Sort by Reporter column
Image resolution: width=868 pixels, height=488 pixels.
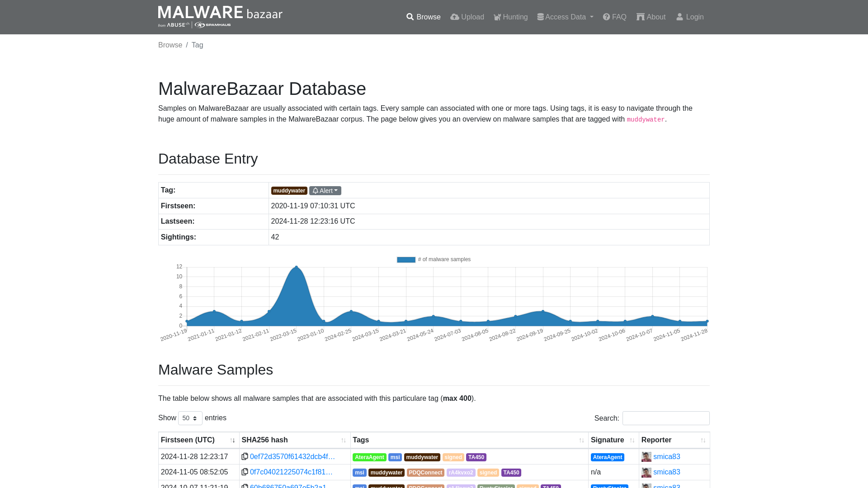point(674,440)
